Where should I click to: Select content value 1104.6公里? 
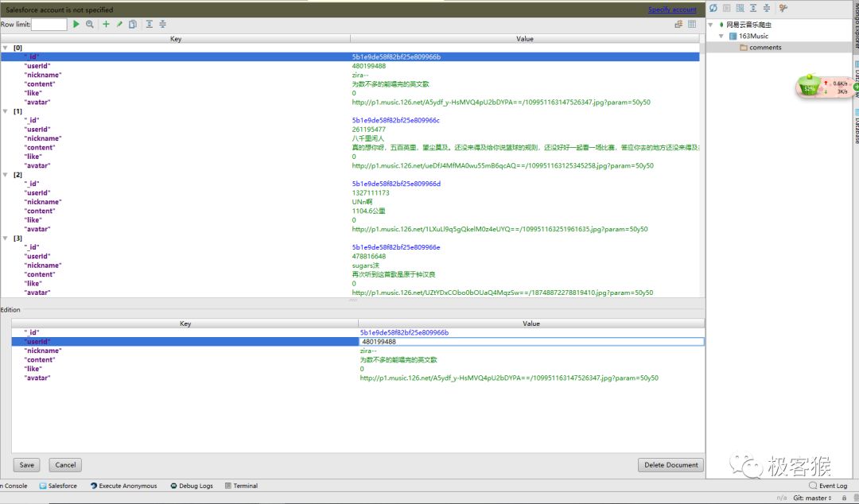pos(368,211)
